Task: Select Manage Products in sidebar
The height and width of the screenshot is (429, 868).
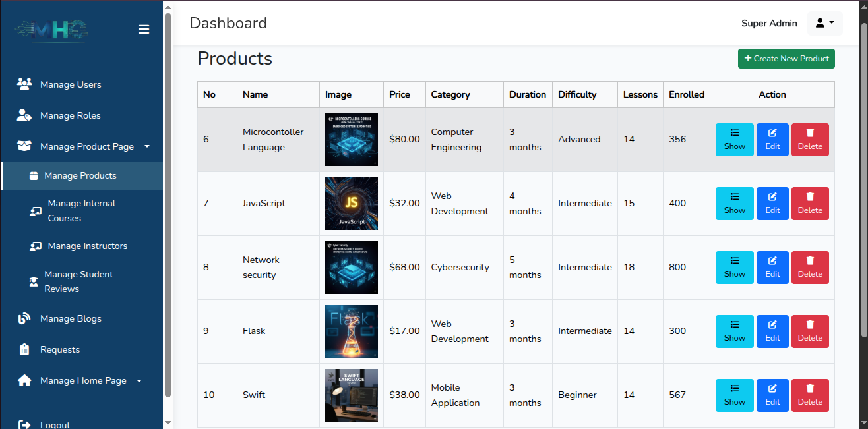Action: point(82,176)
